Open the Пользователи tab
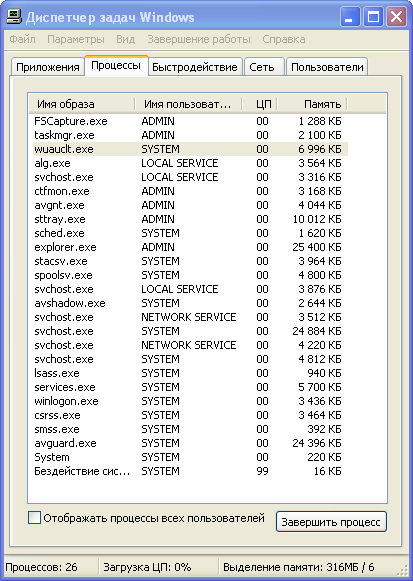 tap(327, 67)
